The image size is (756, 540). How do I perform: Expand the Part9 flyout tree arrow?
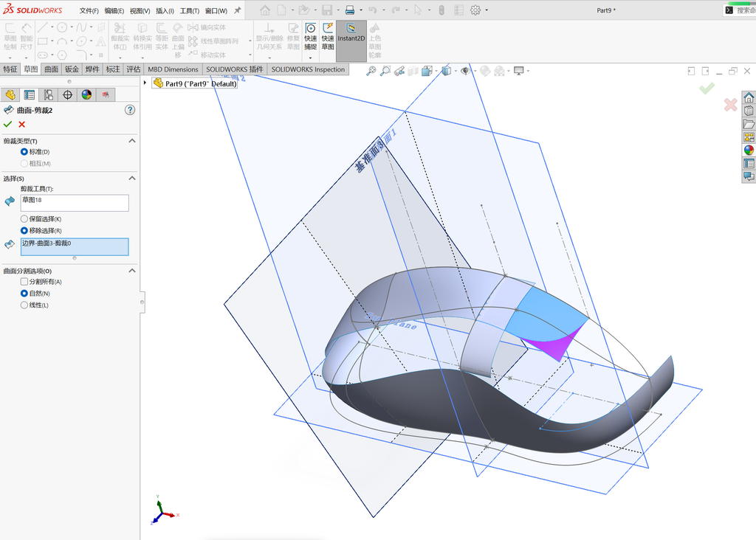coord(145,83)
